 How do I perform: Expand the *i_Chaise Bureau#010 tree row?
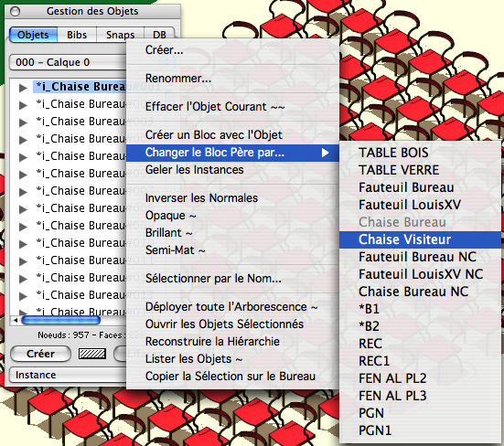point(23,244)
